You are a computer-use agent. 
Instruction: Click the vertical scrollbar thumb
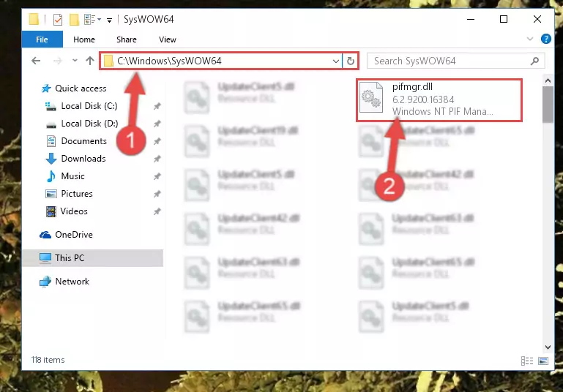point(548,105)
